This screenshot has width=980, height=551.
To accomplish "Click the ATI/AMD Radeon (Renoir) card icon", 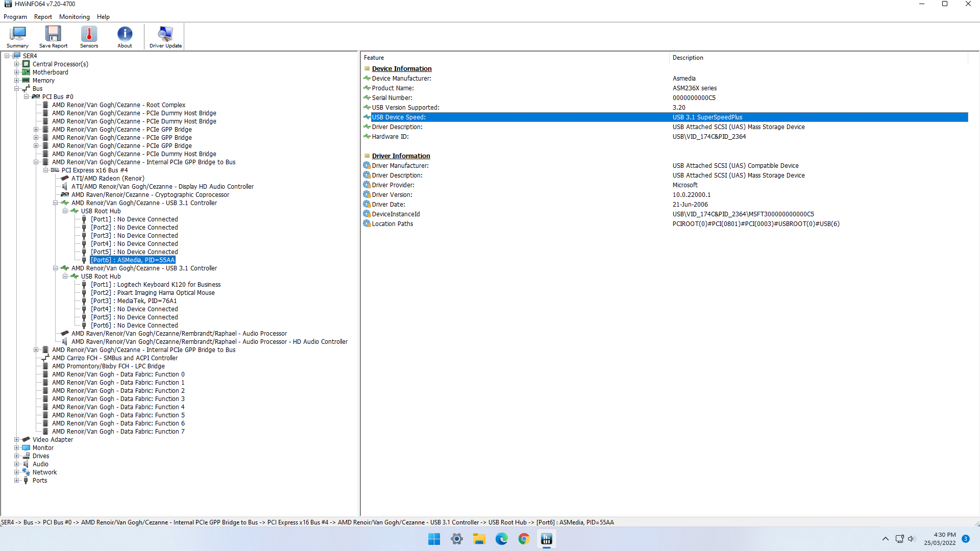I will (65, 178).
